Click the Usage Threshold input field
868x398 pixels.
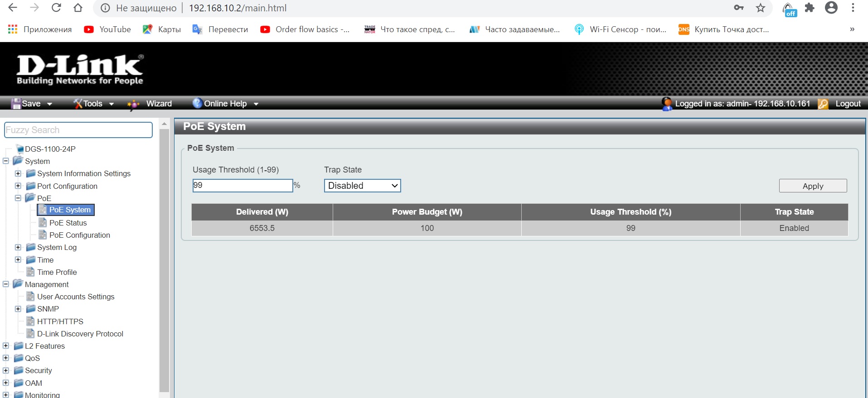242,185
